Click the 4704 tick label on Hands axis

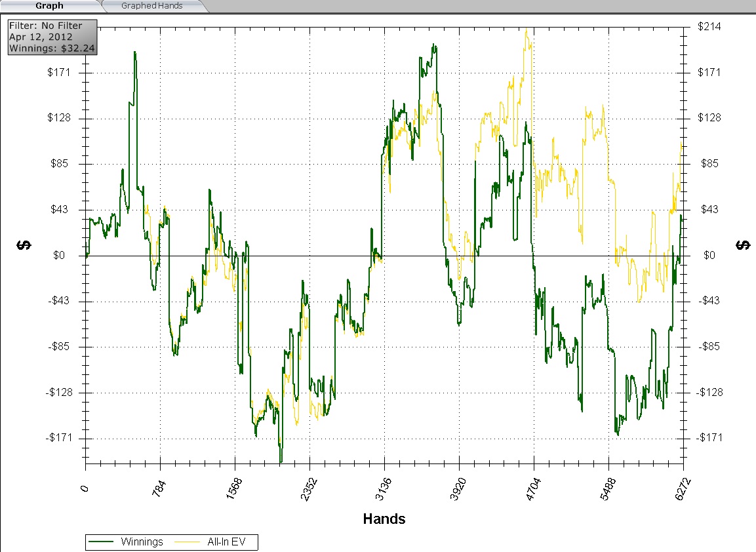click(x=534, y=488)
